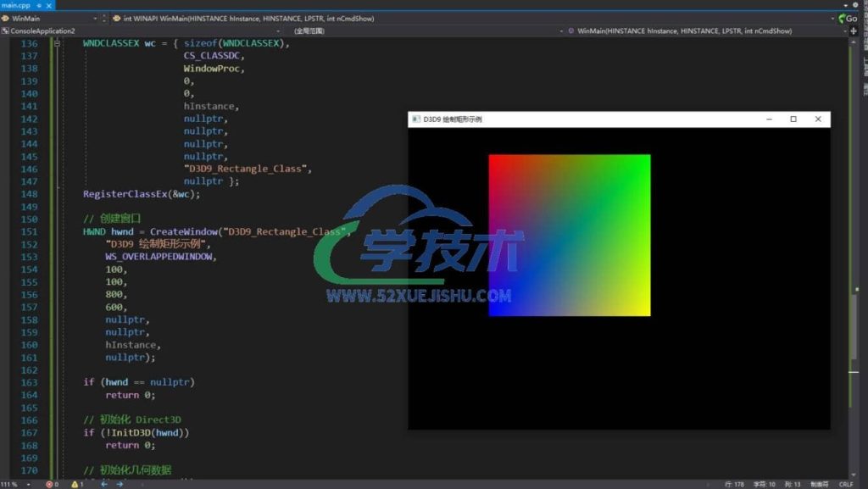
Task: Navigate forward with the right arrow
Action: (x=120, y=484)
